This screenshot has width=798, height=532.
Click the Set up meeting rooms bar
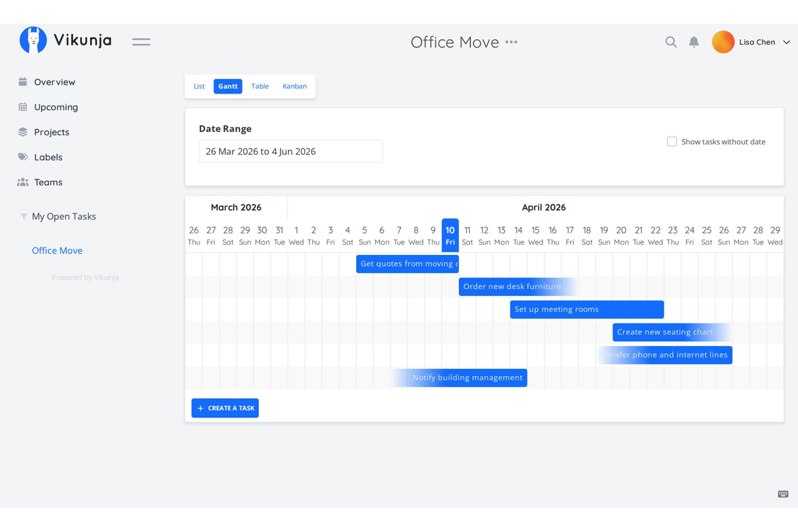click(587, 309)
